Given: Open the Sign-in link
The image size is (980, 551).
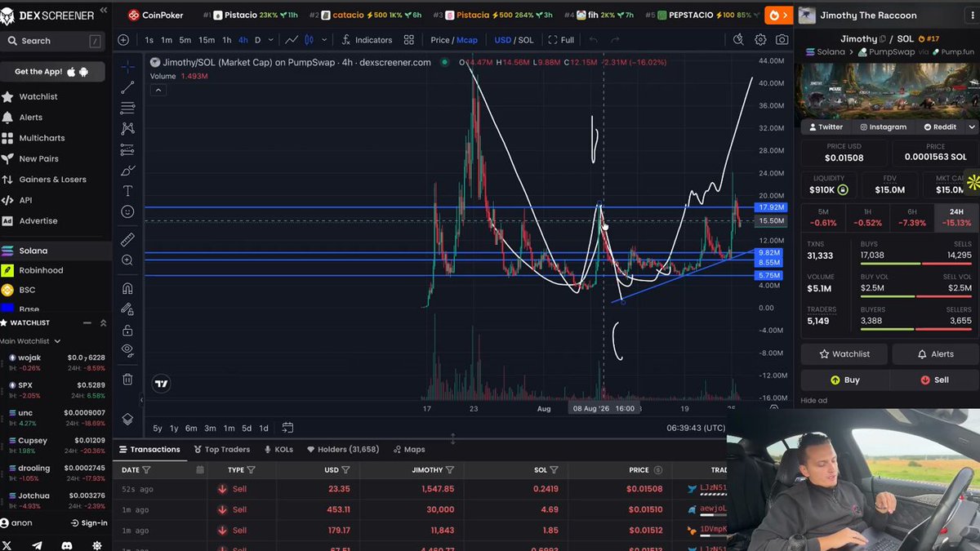Looking at the screenshot, I should click(x=89, y=523).
